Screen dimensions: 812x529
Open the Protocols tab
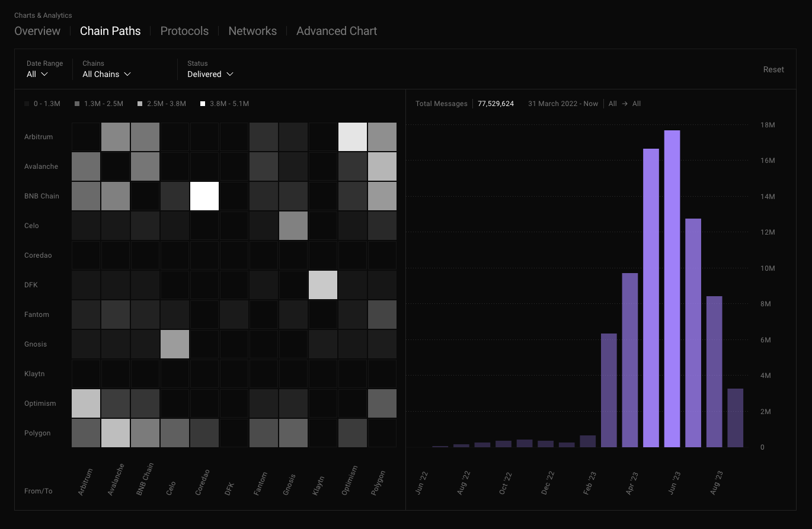[184, 31]
